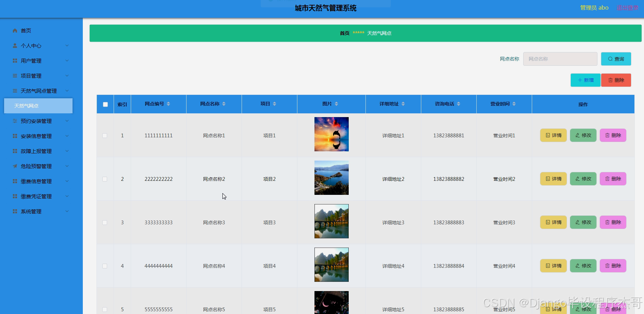Click the person icon beside 个人中心

tap(15, 46)
